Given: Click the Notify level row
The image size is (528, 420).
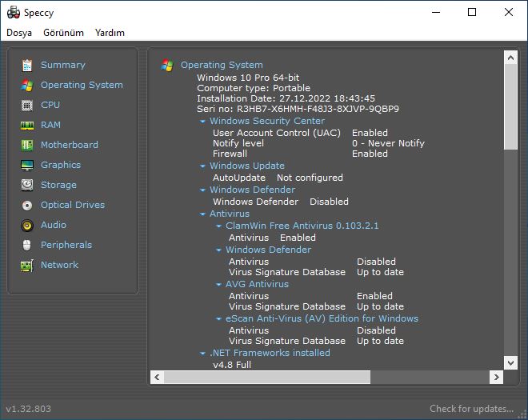Looking at the screenshot, I should coord(318,143).
